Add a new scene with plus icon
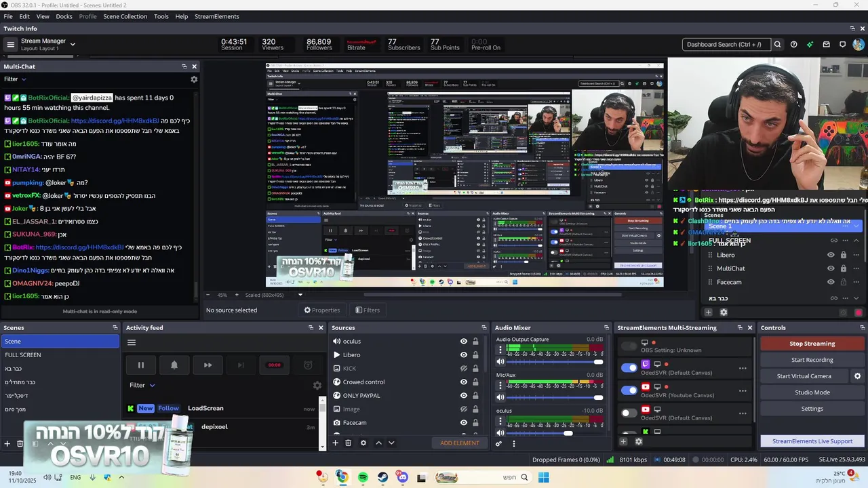The width and height of the screenshot is (868, 488). tap(7, 443)
